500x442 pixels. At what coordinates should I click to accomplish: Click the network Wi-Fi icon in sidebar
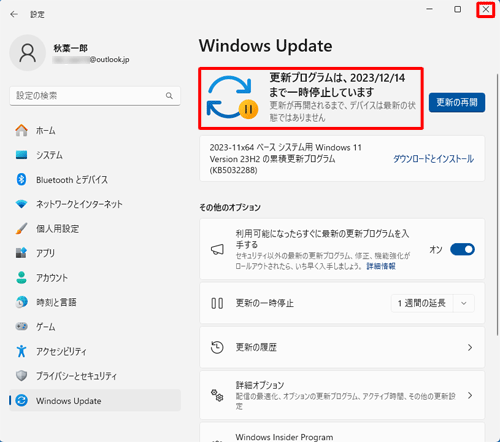click(x=21, y=204)
